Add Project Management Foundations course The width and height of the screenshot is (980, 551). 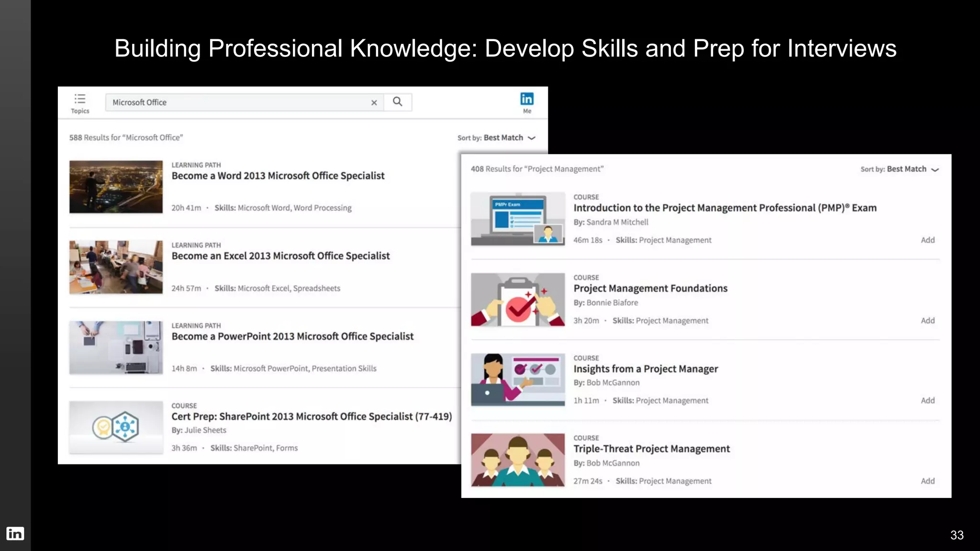click(x=928, y=320)
